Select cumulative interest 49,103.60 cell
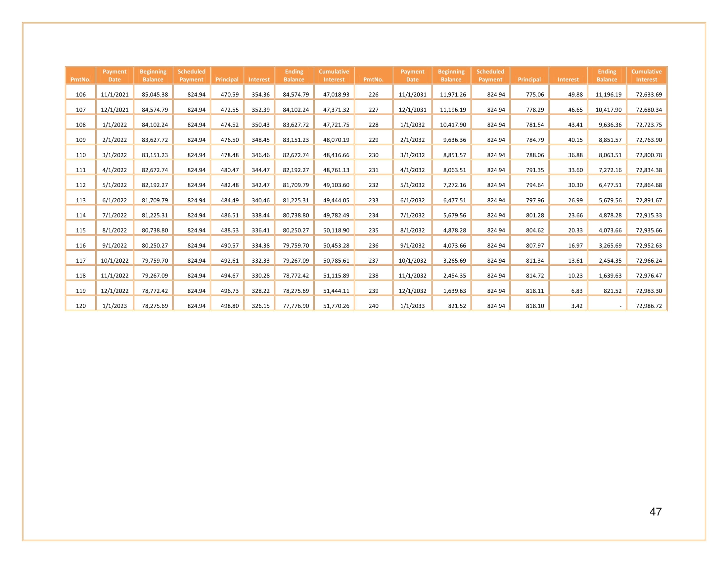 click(336, 185)
